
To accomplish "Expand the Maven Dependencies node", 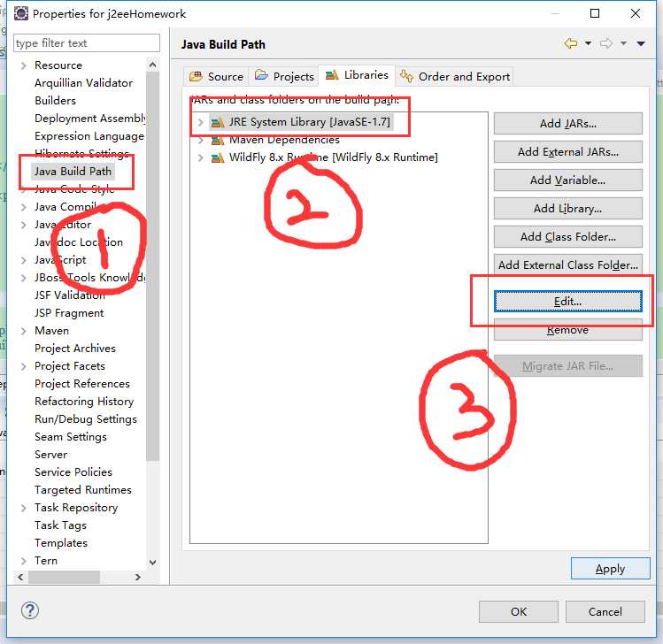I will click(x=200, y=141).
